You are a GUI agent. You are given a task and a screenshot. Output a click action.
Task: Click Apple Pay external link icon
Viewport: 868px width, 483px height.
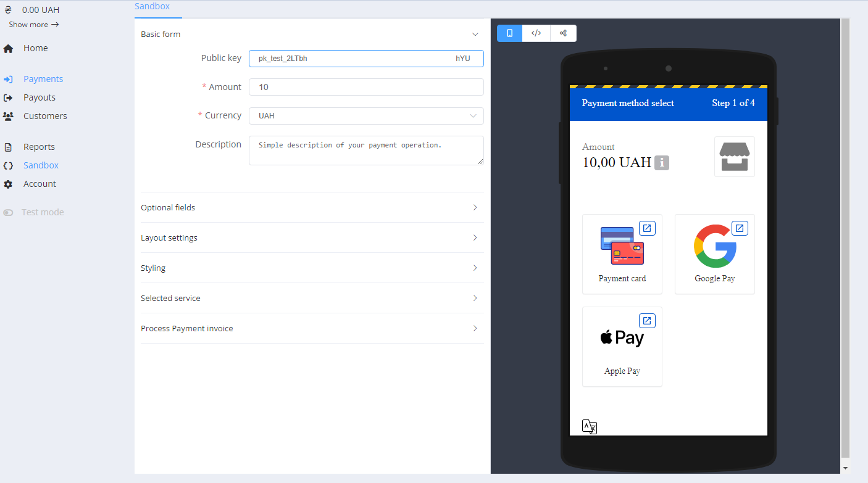point(647,321)
